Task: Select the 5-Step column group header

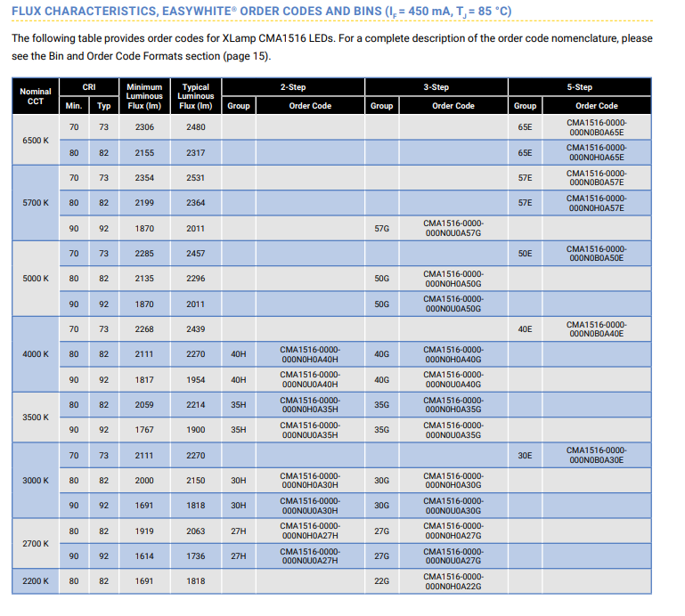Action: click(580, 87)
